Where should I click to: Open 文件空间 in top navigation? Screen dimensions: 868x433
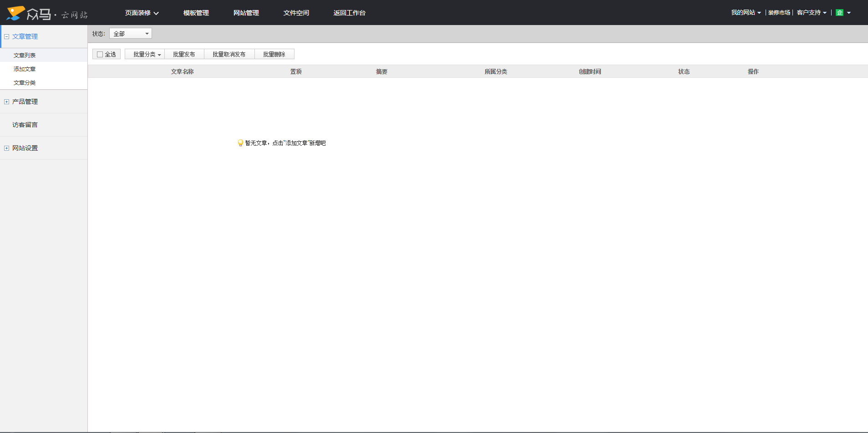click(296, 13)
